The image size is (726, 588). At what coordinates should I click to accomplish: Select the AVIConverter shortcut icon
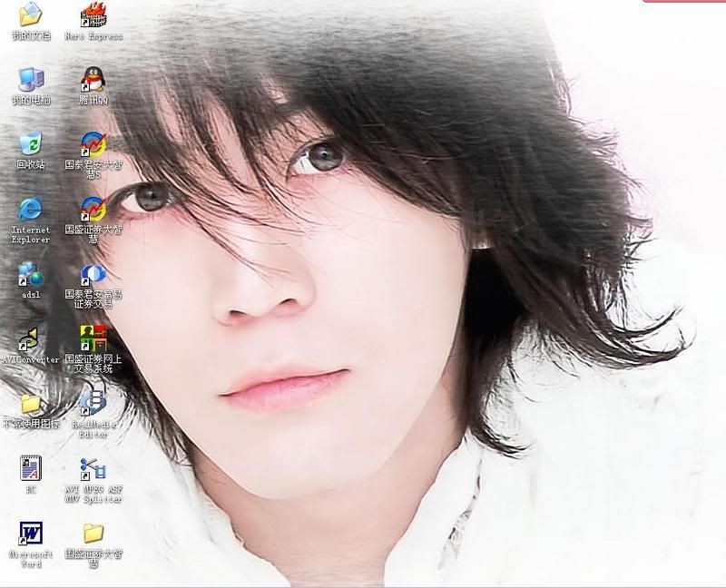[31, 339]
